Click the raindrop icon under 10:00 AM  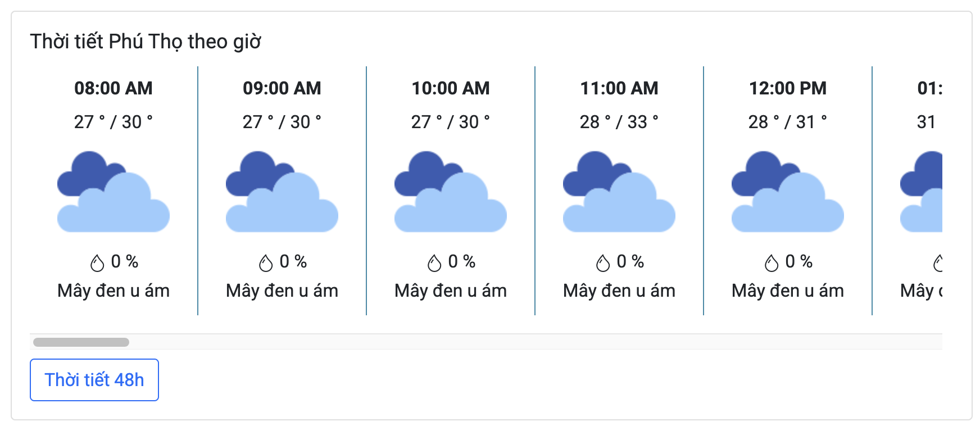[x=434, y=262]
